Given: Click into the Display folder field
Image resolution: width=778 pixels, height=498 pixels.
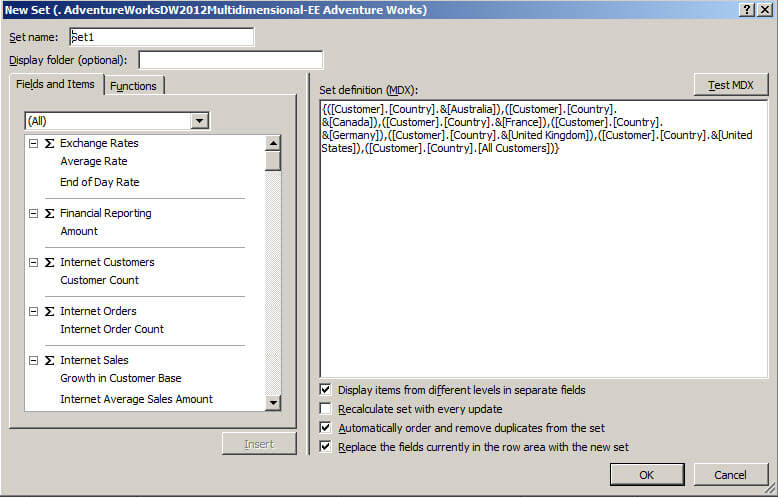Looking at the screenshot, I should (x=231, y=60).
